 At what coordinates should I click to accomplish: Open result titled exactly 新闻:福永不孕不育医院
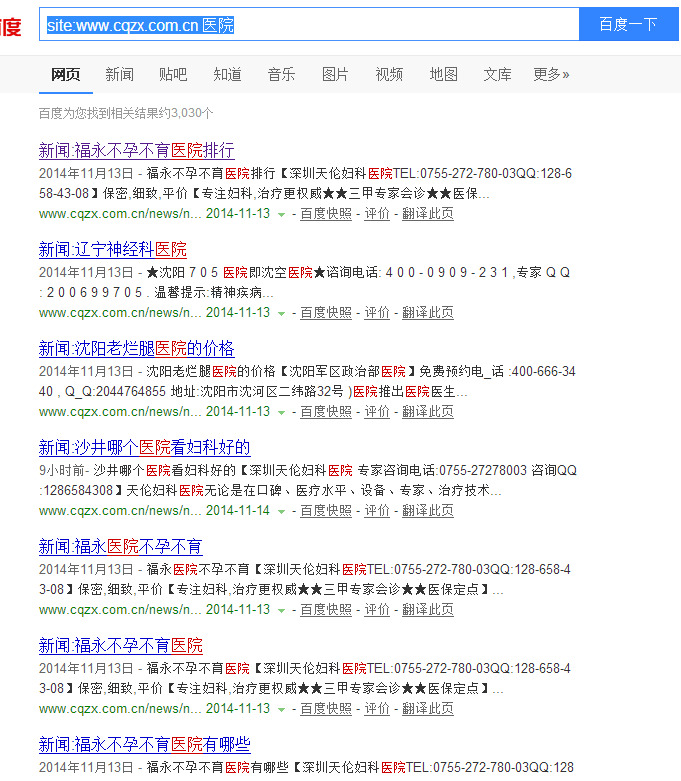pos(121,646)
